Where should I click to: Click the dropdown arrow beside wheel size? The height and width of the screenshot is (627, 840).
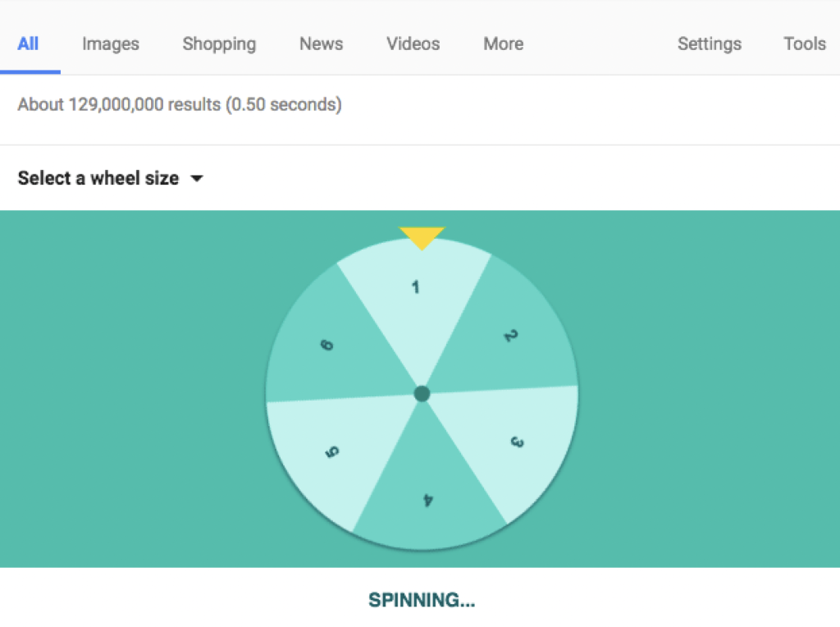pyautogui.click(x=196, y=178)
